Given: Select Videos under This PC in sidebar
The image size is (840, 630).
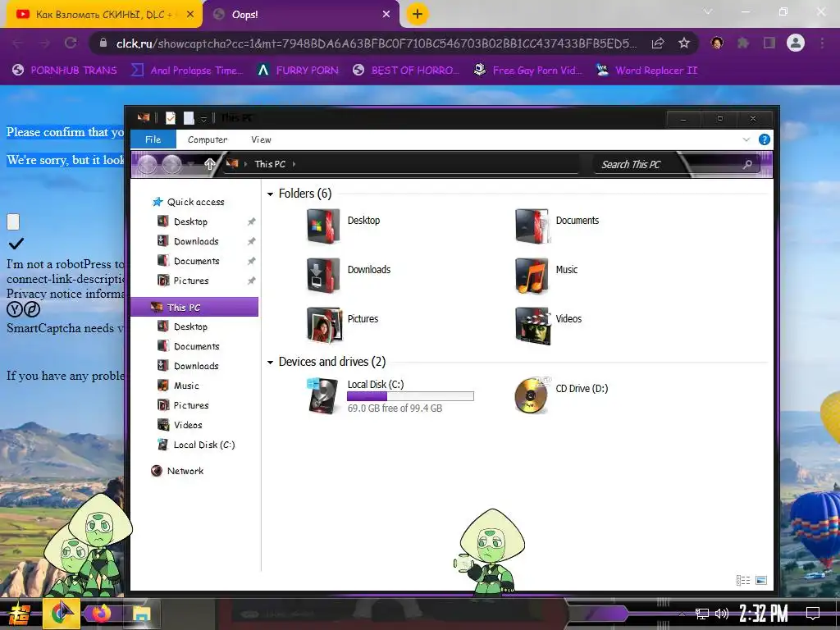Looking at the screenshot, I should coord(180,425).
